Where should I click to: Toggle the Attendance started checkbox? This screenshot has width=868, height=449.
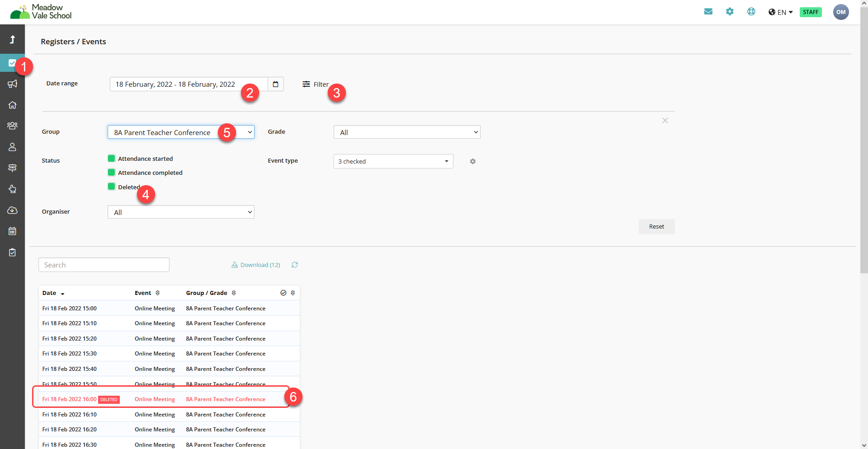coord(112,159)
